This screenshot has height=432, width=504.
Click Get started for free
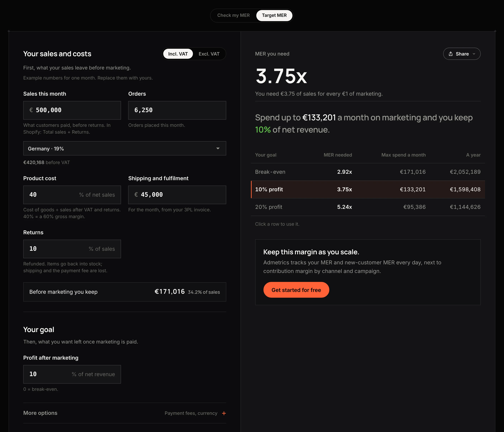296,290
